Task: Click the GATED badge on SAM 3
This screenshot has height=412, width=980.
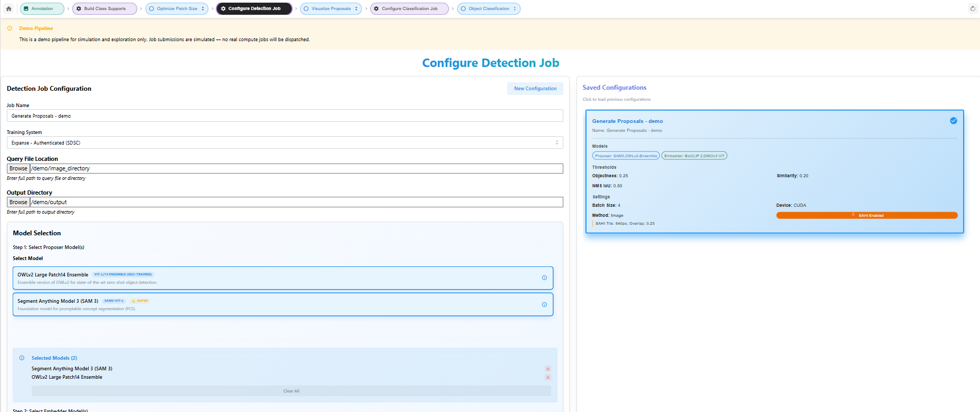Action: point(140,301)
